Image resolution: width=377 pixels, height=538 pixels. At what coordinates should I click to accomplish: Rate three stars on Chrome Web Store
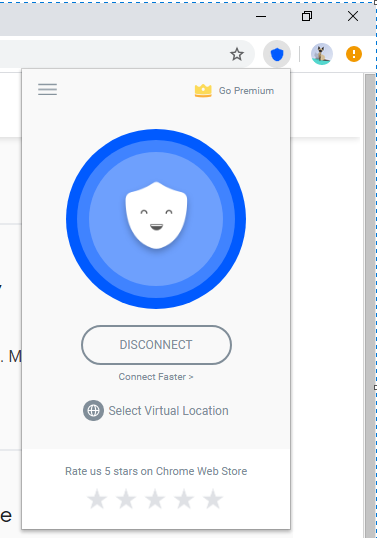coord(155,499)
